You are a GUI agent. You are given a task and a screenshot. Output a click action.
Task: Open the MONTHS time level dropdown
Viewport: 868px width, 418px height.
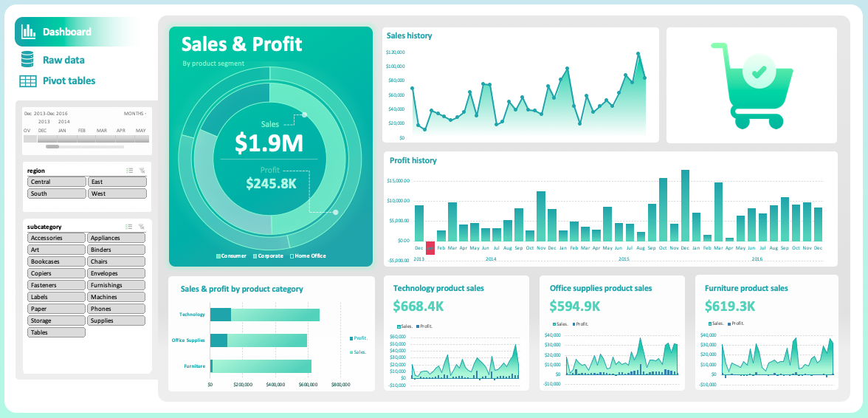coord(135,114)
